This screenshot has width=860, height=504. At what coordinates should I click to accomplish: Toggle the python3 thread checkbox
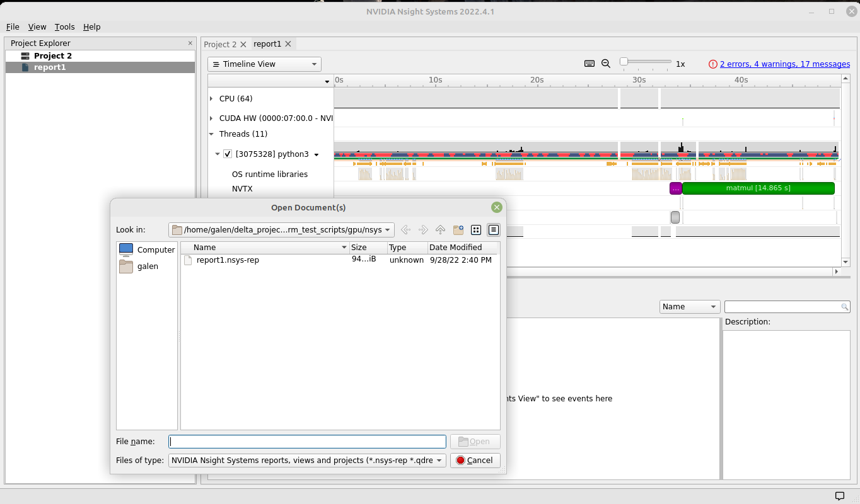click(x=228, y=154)
